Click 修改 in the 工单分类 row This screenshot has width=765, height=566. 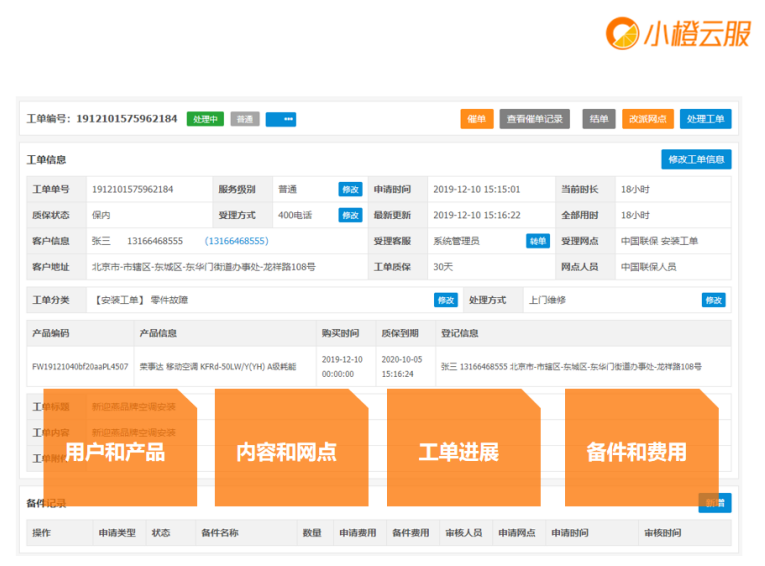pyautogui.click(x=446, y=300)
